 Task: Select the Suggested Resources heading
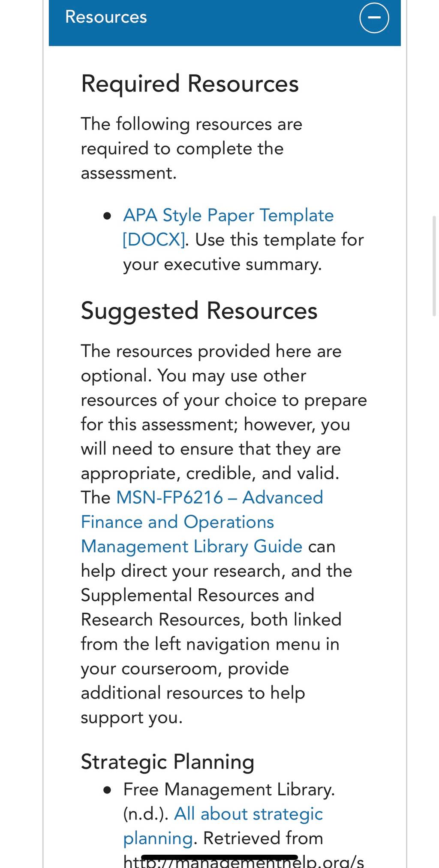click(x=199, y=311)
